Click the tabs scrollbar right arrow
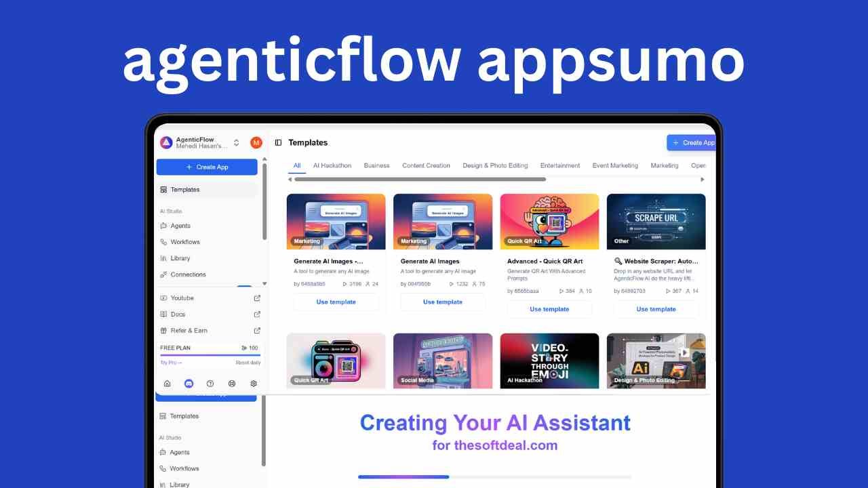Screen dimensions: 868x488 [x=703, y=180]
